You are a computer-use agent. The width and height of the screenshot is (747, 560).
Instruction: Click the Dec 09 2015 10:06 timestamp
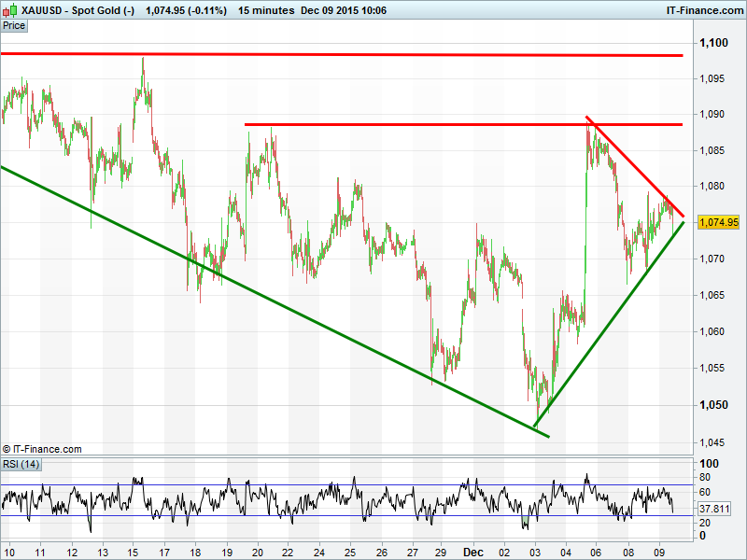tap(341, 10)
